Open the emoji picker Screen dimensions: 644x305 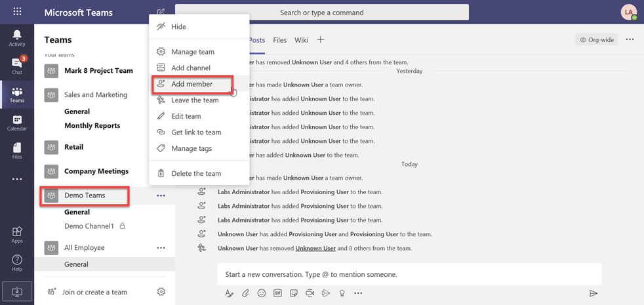[x=261, y=293]
